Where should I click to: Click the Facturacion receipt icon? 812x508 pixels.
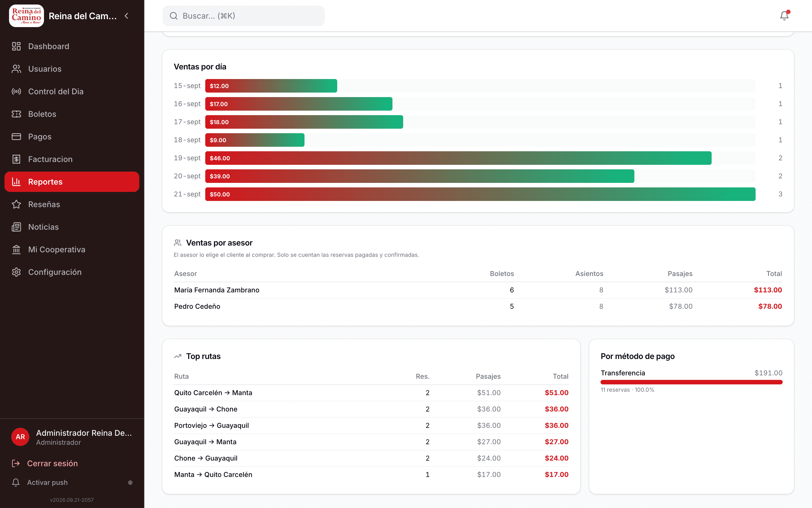point(16,159)
